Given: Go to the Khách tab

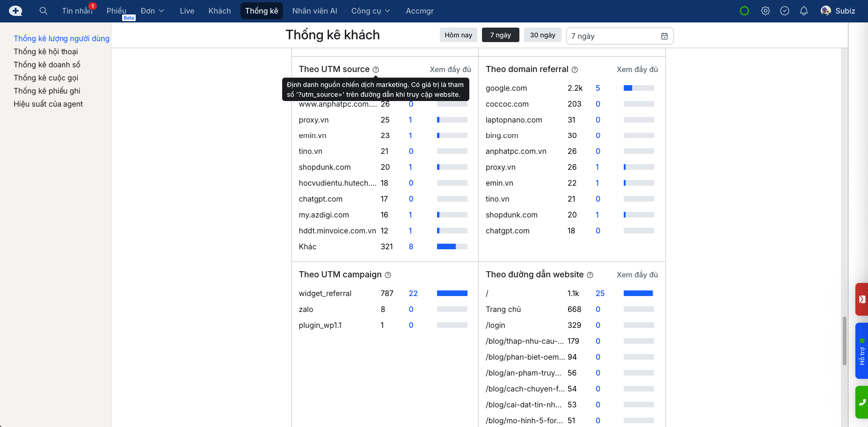Looking at the screenshot, I should click(x=219, y=11).
